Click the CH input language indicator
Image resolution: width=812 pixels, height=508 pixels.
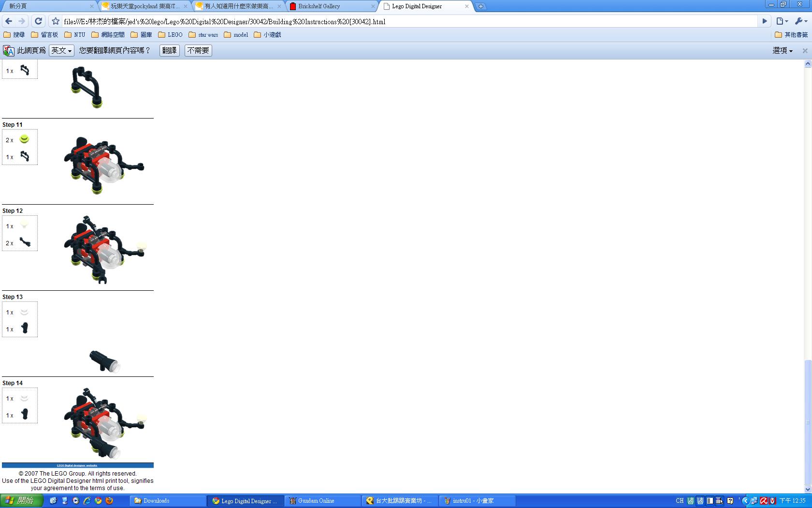point(680,501)
